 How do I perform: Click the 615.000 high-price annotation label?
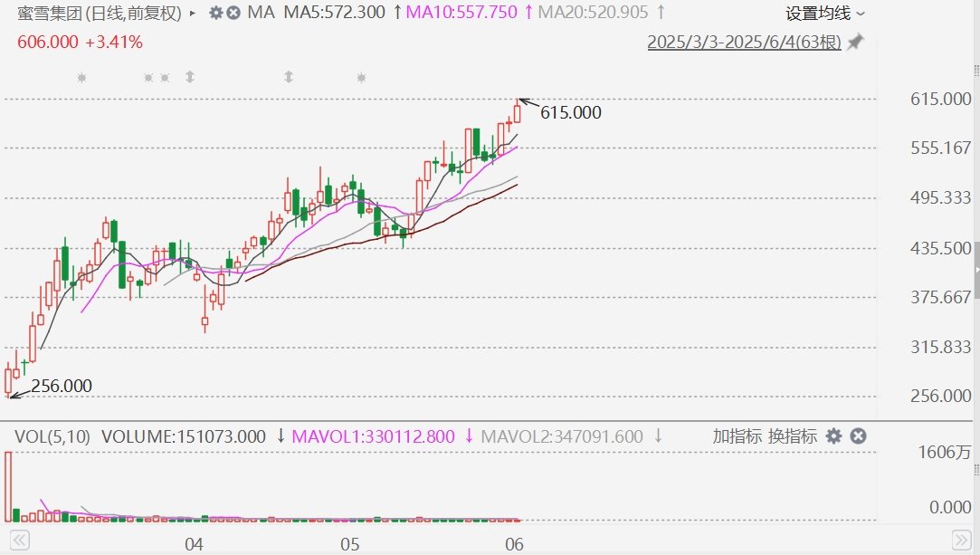(571, 112)
